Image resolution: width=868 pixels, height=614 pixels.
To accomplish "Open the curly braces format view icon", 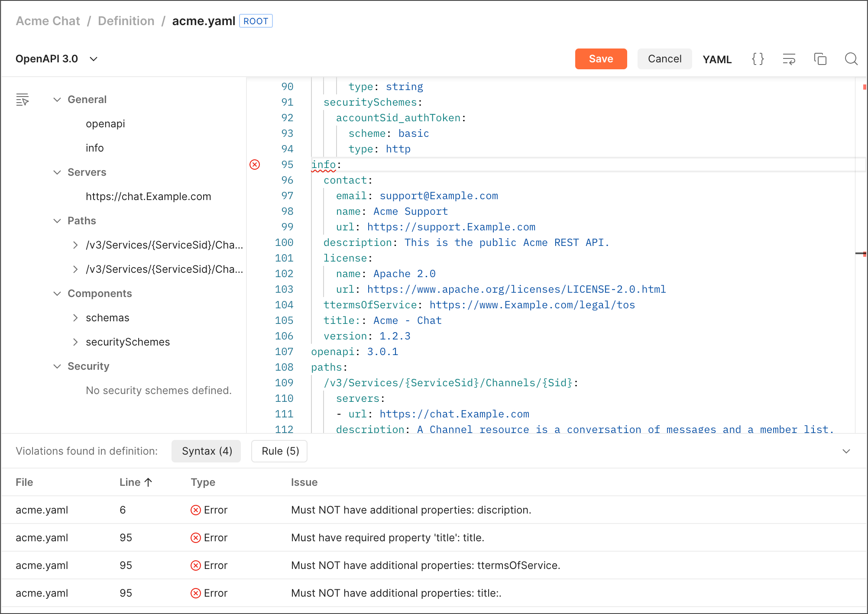I will click(758, 59).
